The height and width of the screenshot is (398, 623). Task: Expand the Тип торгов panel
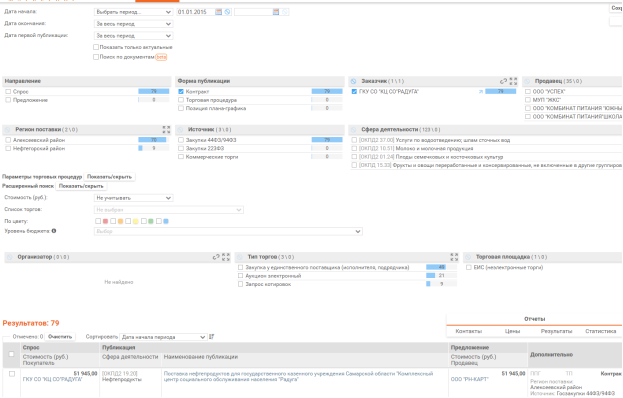click(454, 257)
